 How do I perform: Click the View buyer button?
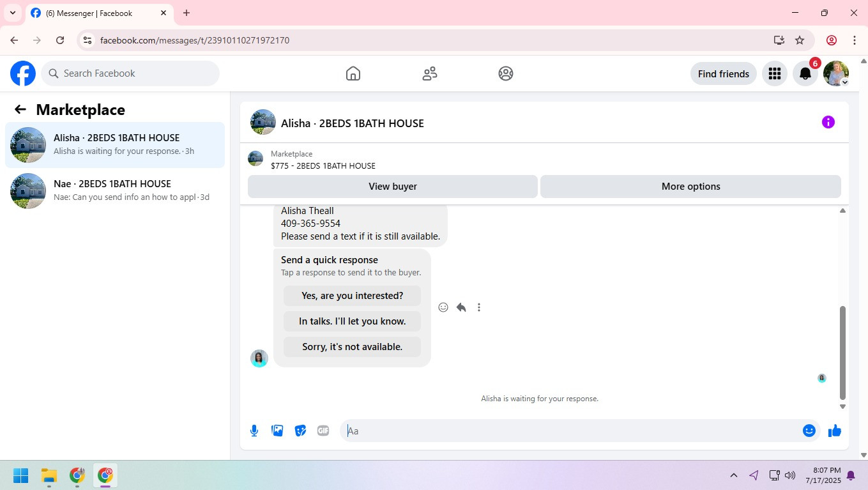point(393,187)
